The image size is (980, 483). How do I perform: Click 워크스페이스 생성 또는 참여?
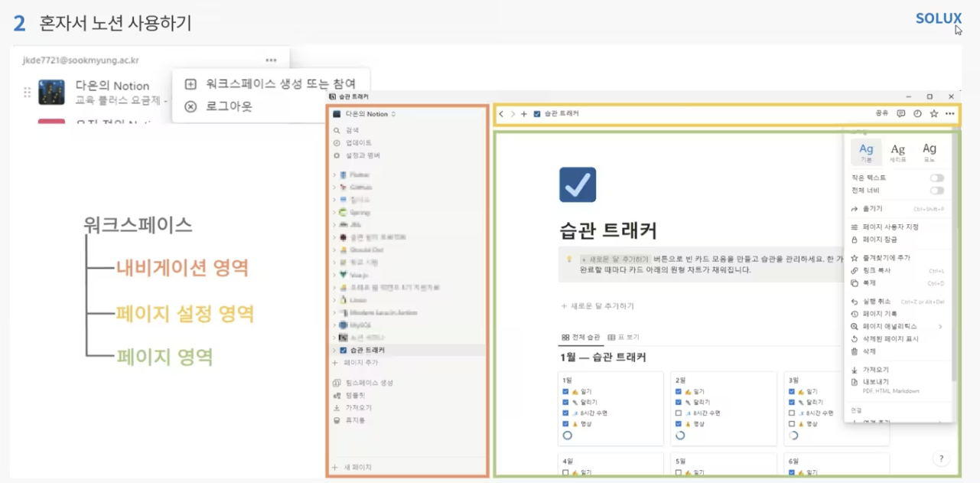point(270,84)
